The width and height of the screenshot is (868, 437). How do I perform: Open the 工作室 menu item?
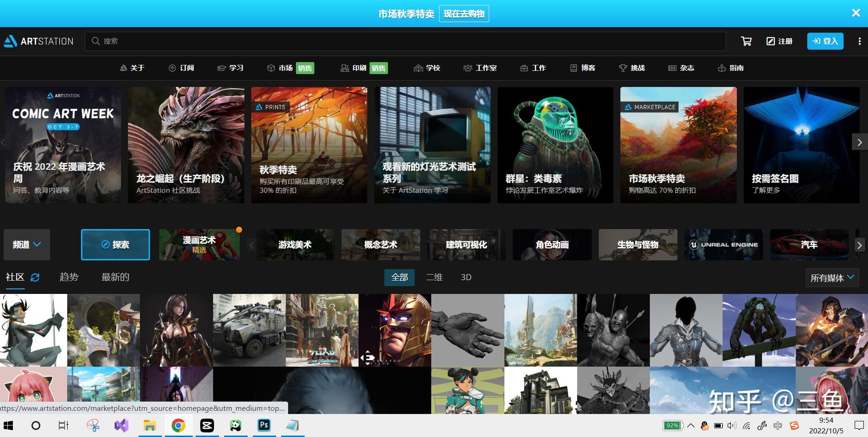point(480,68)
